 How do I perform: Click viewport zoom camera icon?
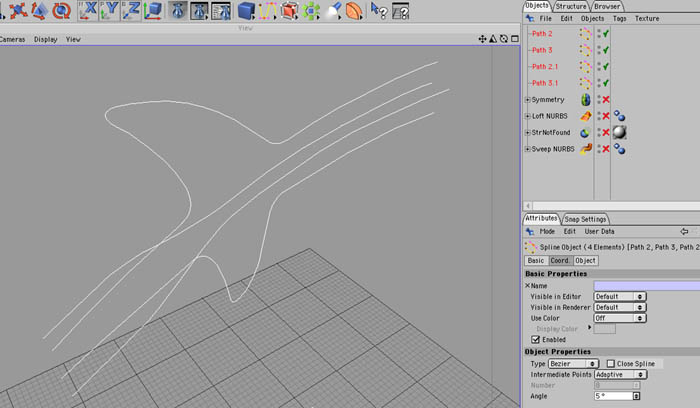(493, 39)
